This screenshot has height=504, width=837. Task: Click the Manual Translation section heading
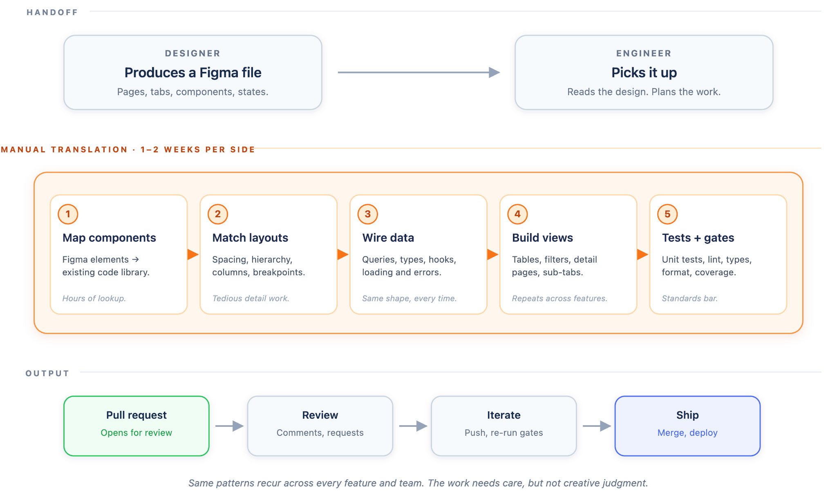(x=128, y=149)
